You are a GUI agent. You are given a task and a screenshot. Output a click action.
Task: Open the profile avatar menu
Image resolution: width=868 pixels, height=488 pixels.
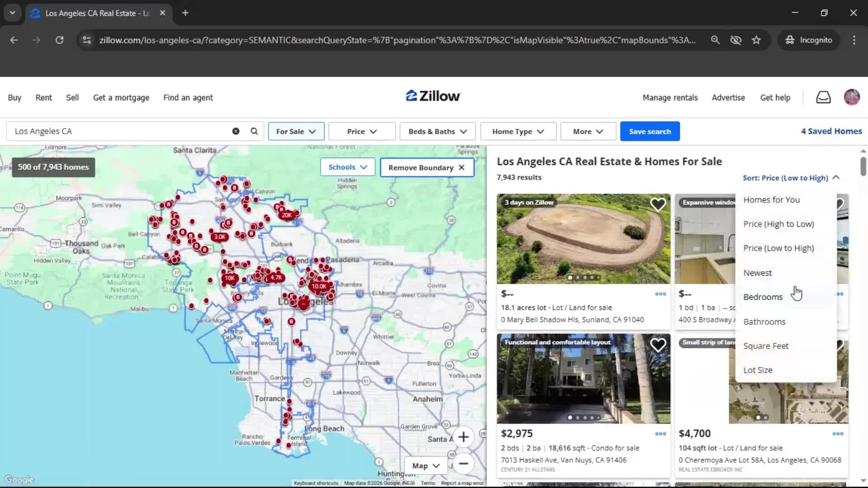coord(852,97)
